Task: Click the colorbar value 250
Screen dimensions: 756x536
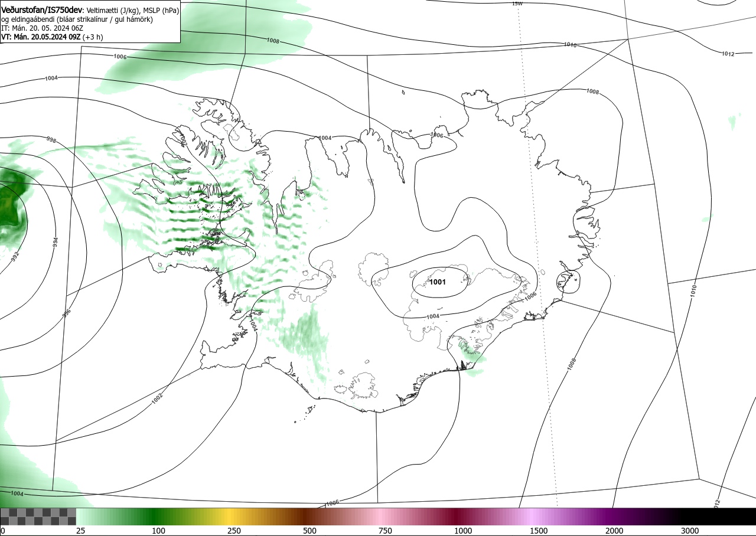Action: point(234,531)
